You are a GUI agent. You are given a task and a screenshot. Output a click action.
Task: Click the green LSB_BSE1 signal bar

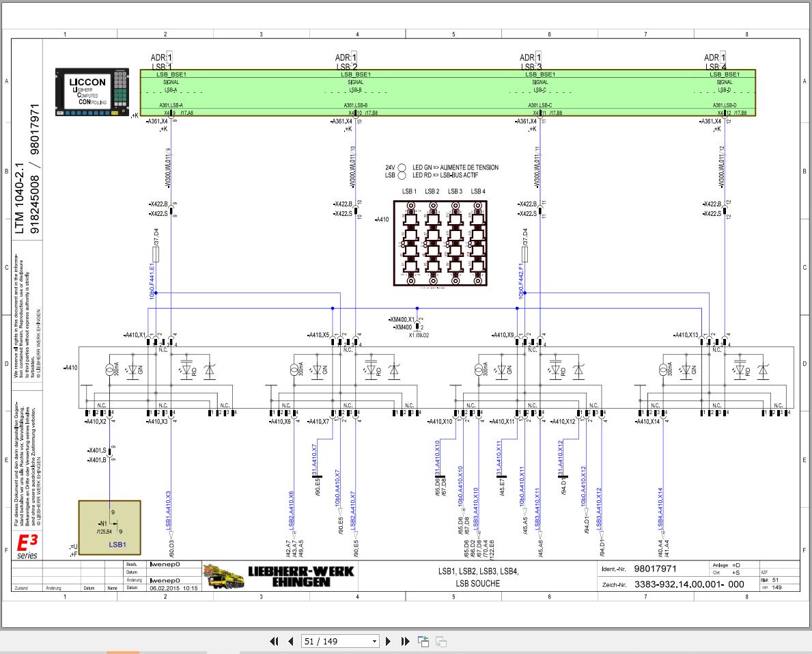pyautogui.click(x=447, y=93)
